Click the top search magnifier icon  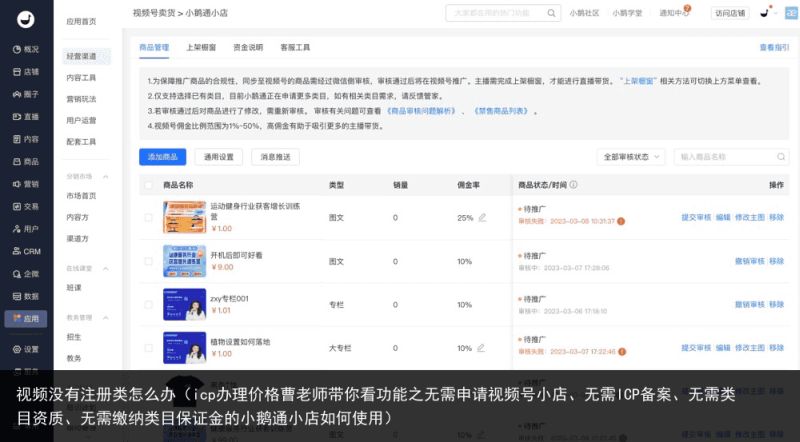click(552, 13)
